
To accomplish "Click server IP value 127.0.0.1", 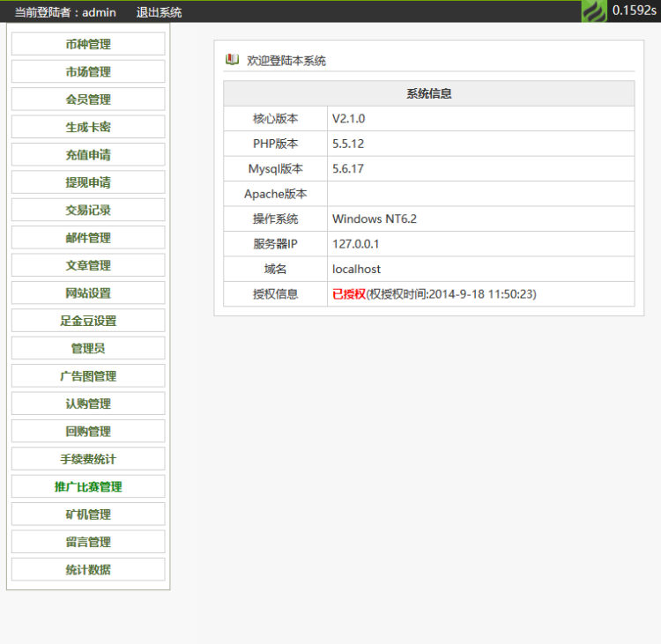I will tap(356, 244).
